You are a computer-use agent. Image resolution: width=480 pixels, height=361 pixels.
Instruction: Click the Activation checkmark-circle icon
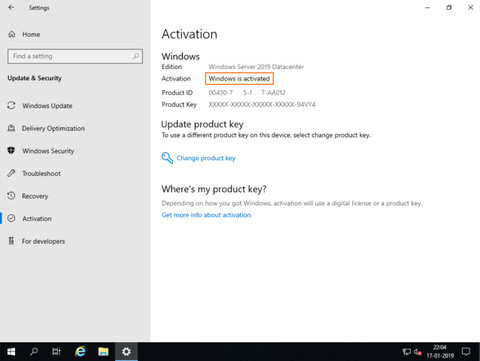[11, 218]
